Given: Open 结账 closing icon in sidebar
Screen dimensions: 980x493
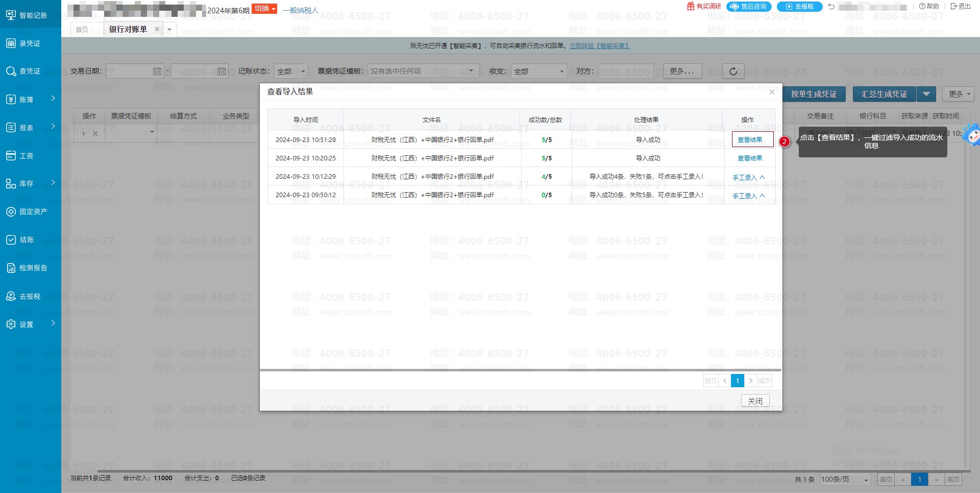Looking at the screenshot, I should pyautogui.click(x=11, y=240).
